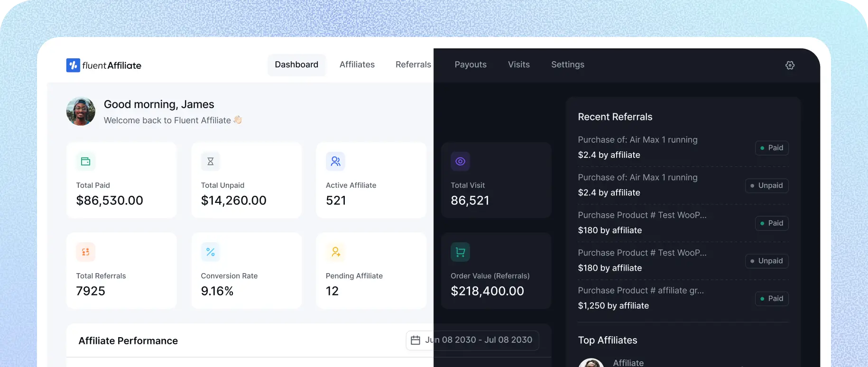Click the Pending Affiliate user icon

point(335,252)
